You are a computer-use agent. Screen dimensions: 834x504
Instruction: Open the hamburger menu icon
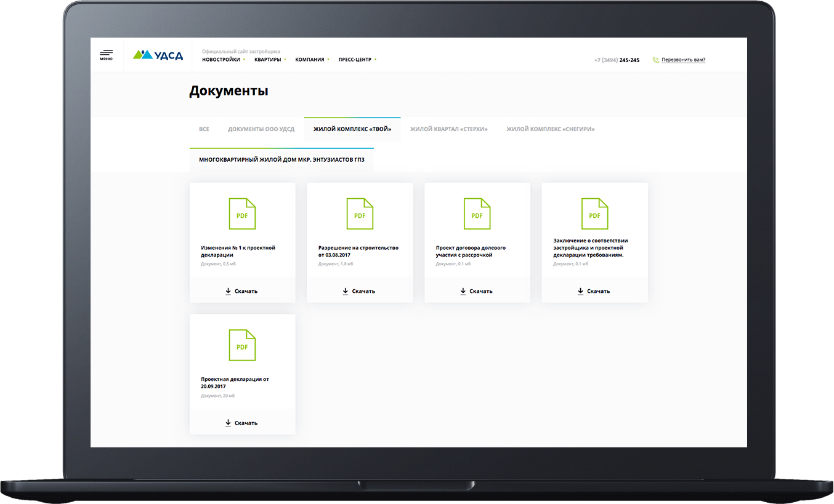[107, 55]
